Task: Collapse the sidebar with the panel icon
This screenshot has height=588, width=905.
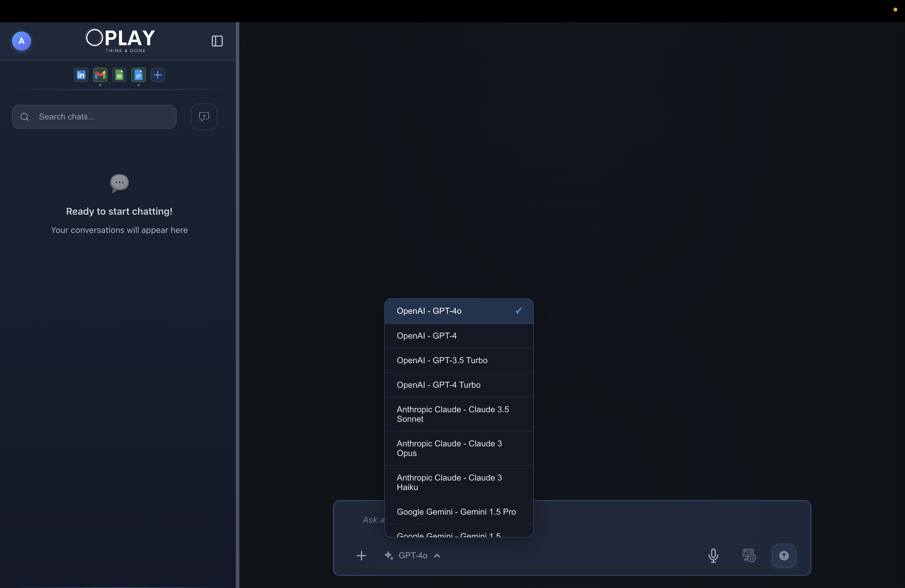Action: 217,41
